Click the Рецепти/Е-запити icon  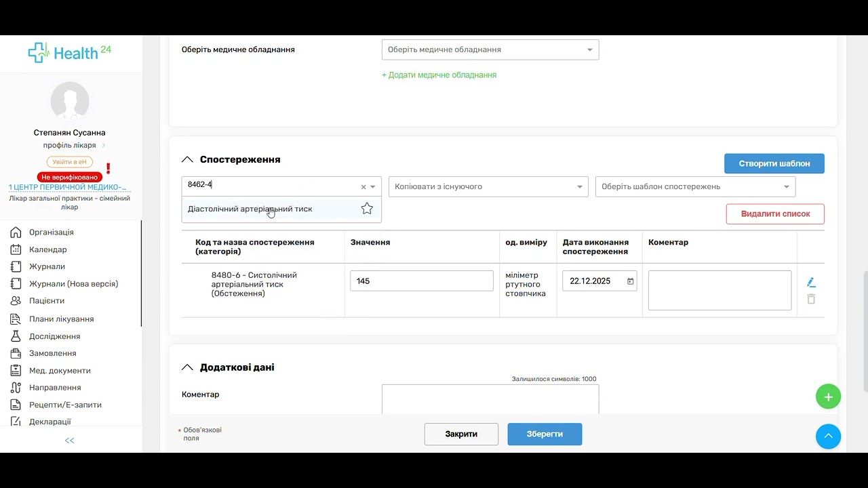pyautogui.click(x=16, y=405)
